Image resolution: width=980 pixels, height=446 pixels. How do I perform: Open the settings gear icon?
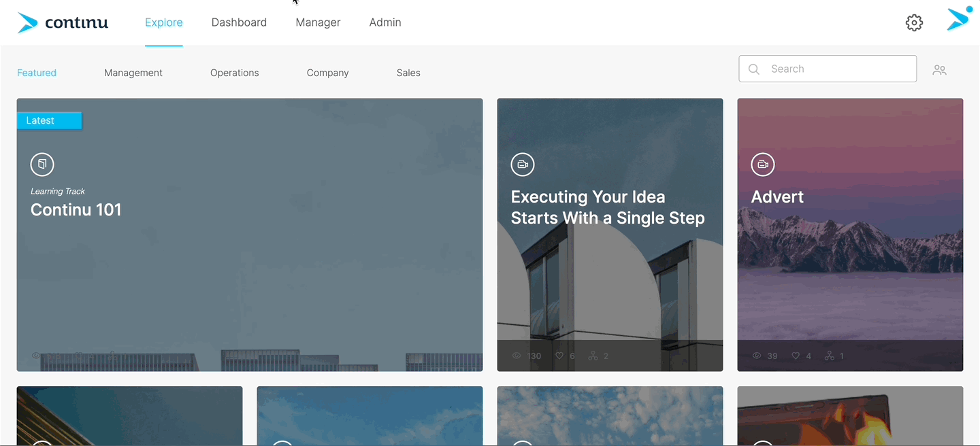914,22
